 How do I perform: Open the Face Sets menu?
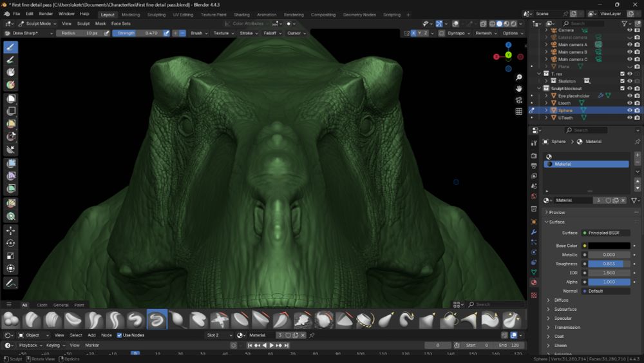click(121, 23)
